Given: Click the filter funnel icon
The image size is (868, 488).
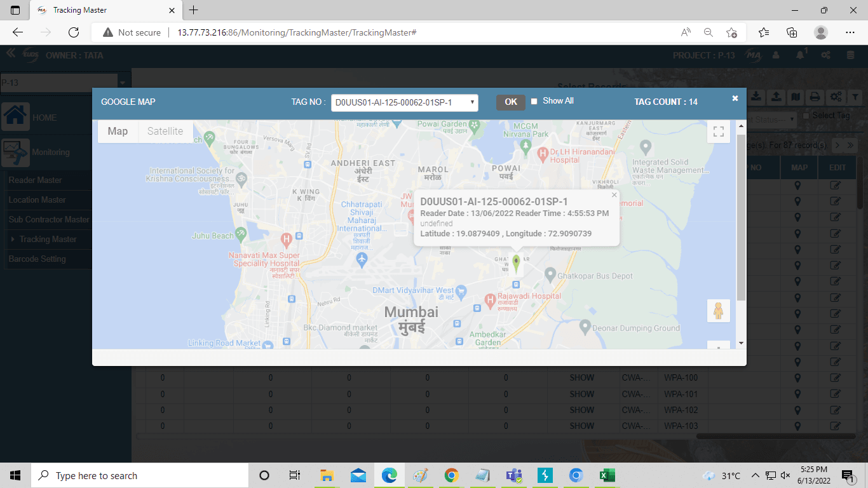Looking at the screenshot, I should (855, 97).
